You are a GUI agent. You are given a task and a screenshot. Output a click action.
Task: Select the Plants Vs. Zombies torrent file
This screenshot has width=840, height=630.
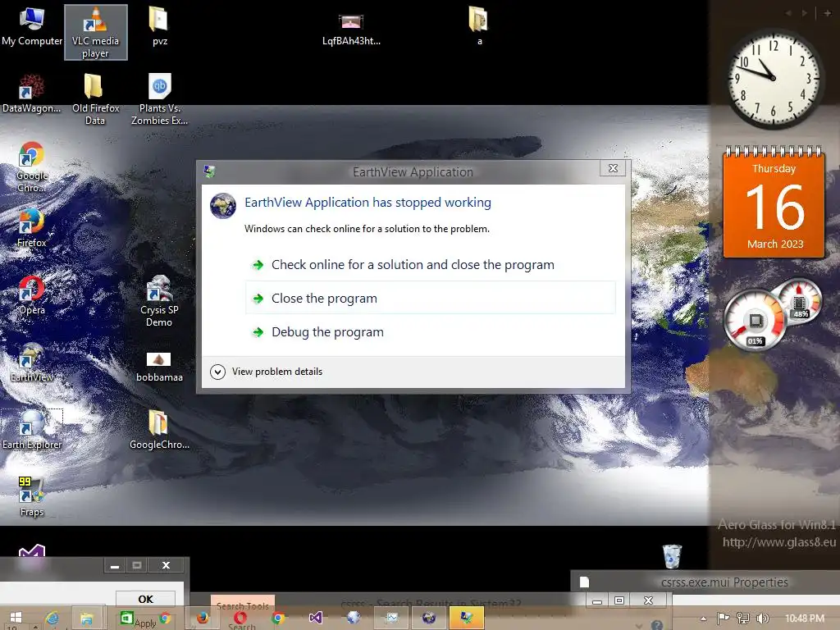pos(159,99)
